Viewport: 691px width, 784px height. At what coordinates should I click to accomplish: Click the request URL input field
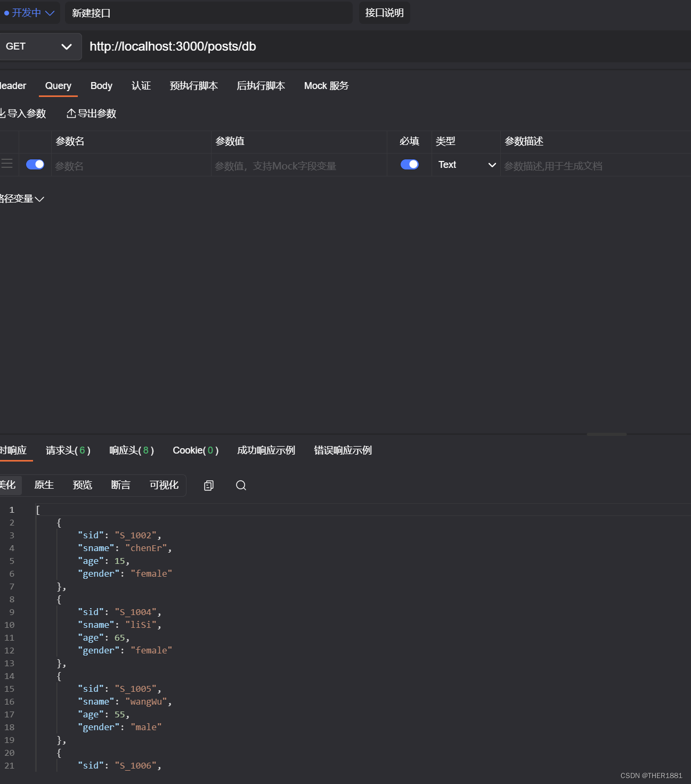(x=266, y=46)
